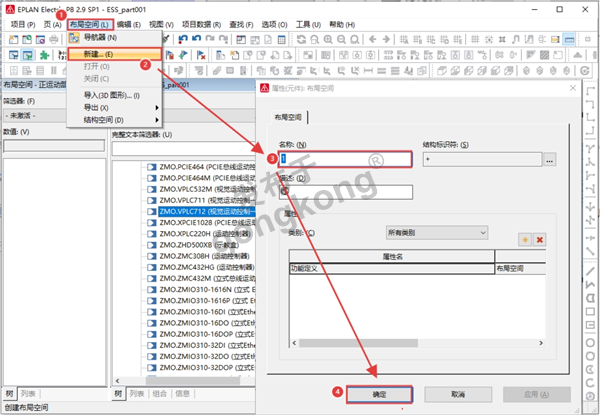Select the Grid A icon
This screenshot has height=415, width=600.
coord(404,39)
